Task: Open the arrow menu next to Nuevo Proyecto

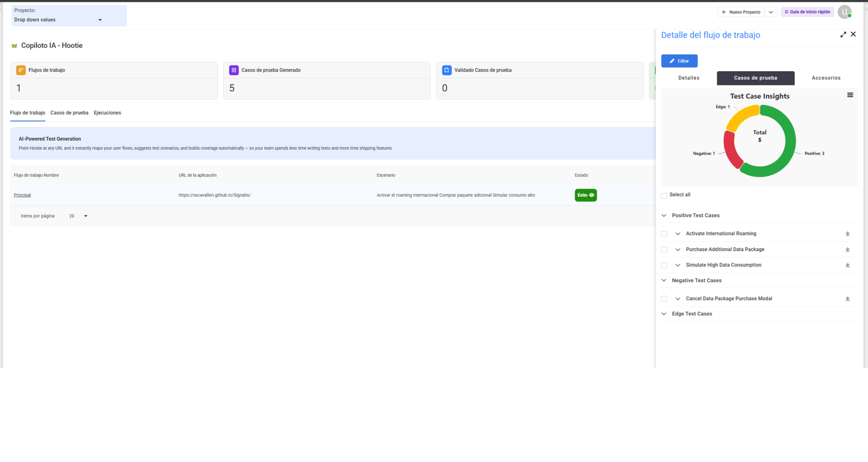Action: [771, 12]
